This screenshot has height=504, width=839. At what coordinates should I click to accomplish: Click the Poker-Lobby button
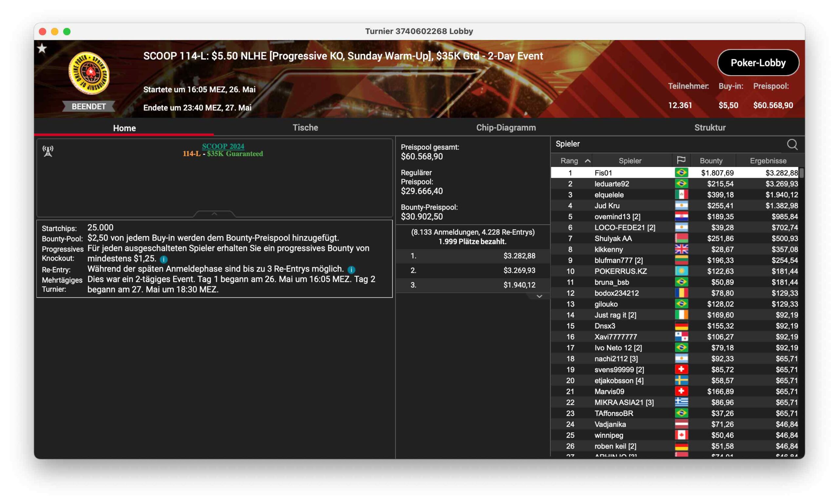coord(758,63)
